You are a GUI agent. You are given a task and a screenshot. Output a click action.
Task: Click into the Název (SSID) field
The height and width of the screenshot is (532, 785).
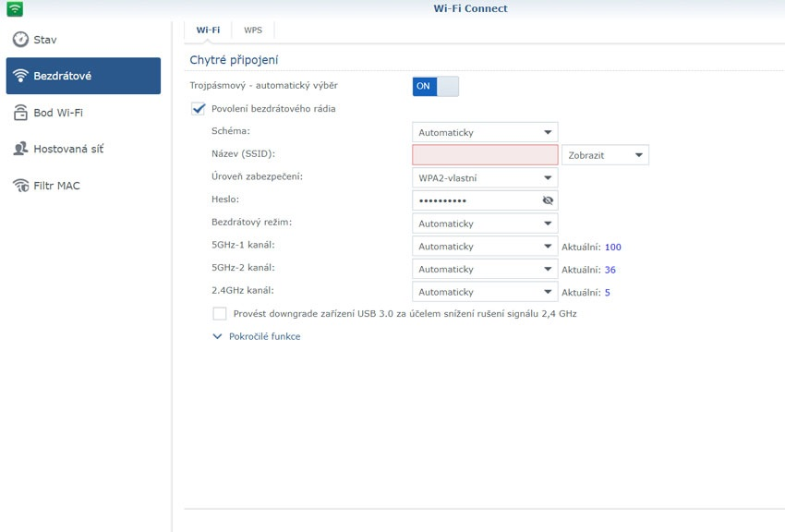(485, 155)
